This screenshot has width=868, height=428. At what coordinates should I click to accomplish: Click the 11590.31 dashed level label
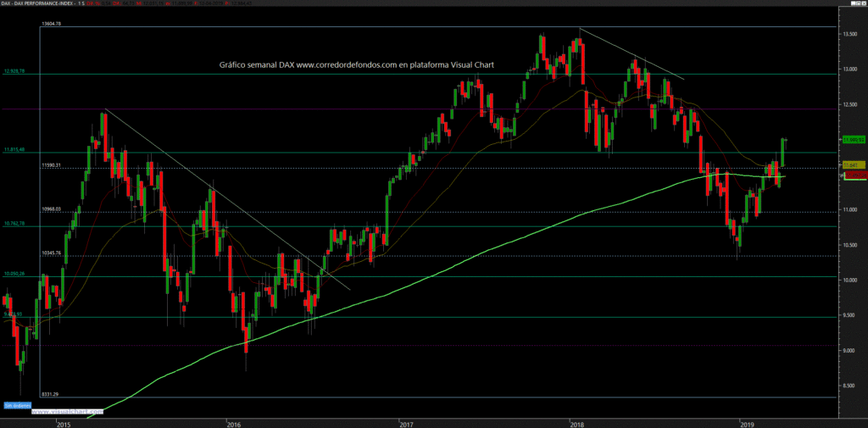pos(51,165)
